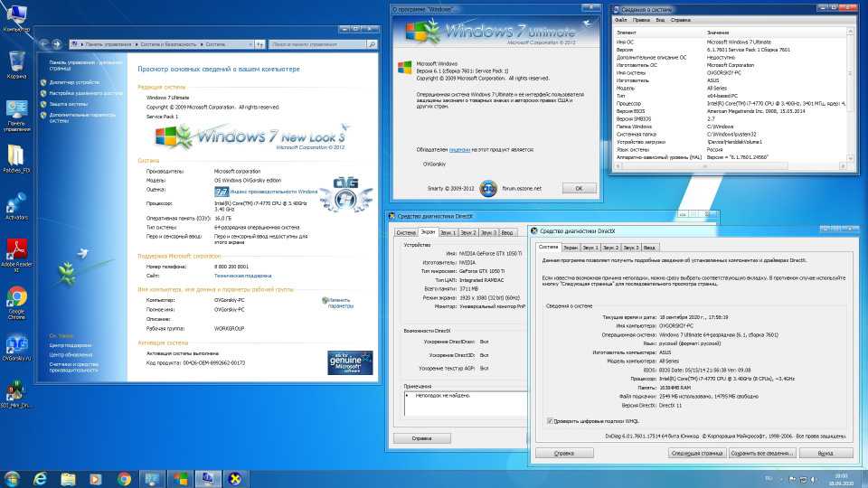The image size is (868, 488).
Task: Open breadcrumb arrow after Панель управления
Action: [x=136, y=44]
